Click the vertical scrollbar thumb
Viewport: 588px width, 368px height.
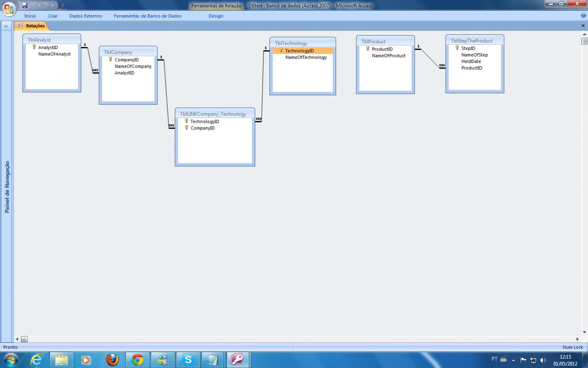pyautogui.click(x=584, y=41)
